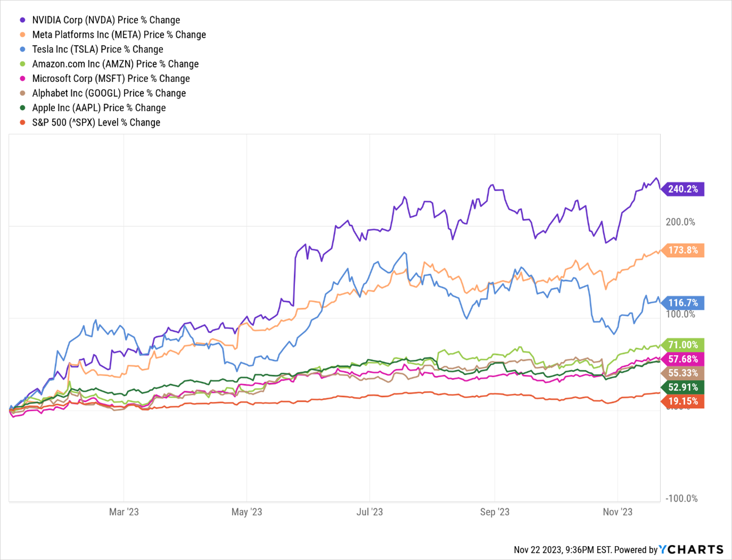
Task: Click the 240.2% NVIDIA value tag
Action: [x=683, y=189]
